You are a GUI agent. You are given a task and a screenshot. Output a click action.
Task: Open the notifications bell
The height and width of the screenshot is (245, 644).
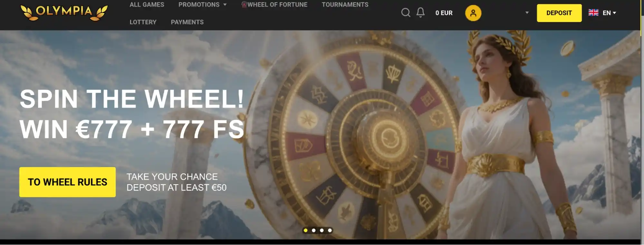[x=420, y=13]
